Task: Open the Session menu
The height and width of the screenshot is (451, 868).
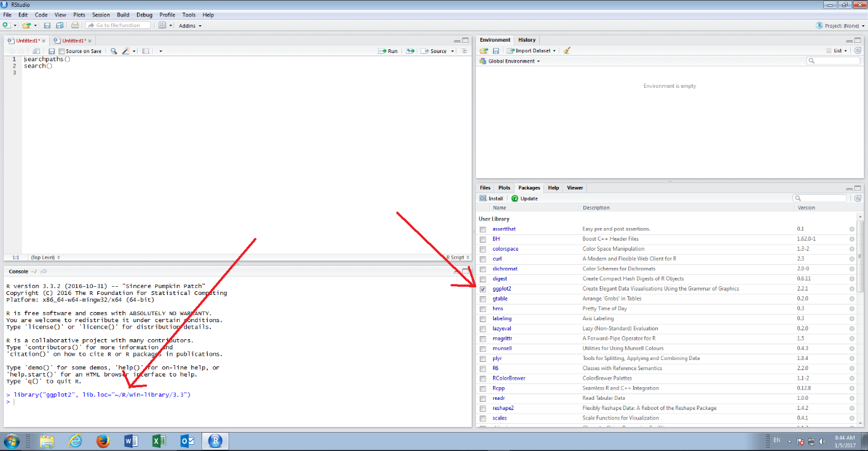Action: 101,15
